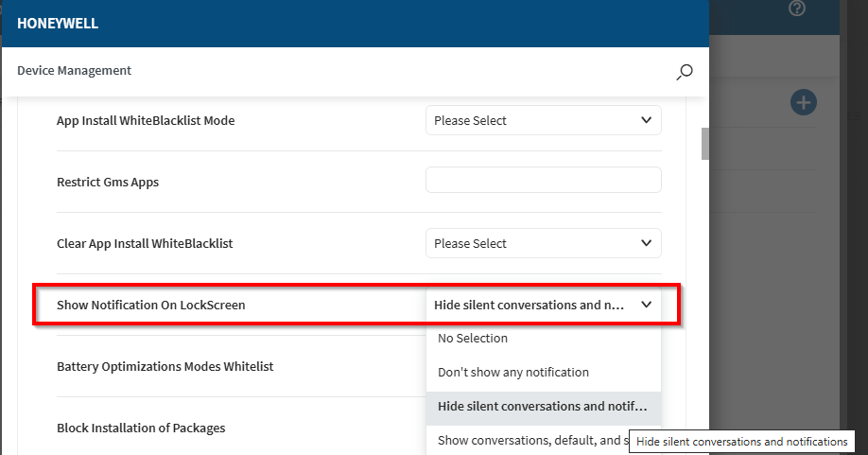Screen dimensions: 868x455
Task: Focus the Restrict Gms Apps text field
Action: pos(543,180)
